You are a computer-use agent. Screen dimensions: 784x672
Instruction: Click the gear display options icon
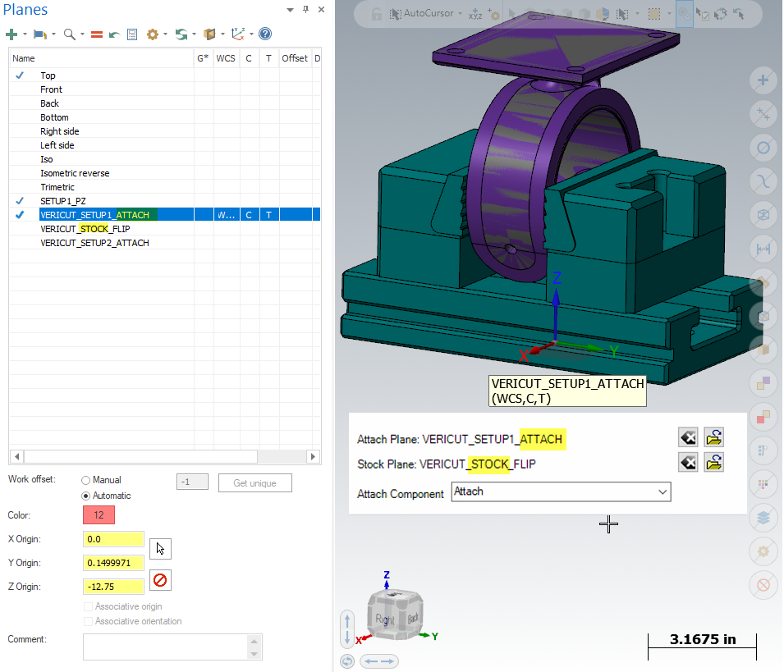[x=153, y=34]
